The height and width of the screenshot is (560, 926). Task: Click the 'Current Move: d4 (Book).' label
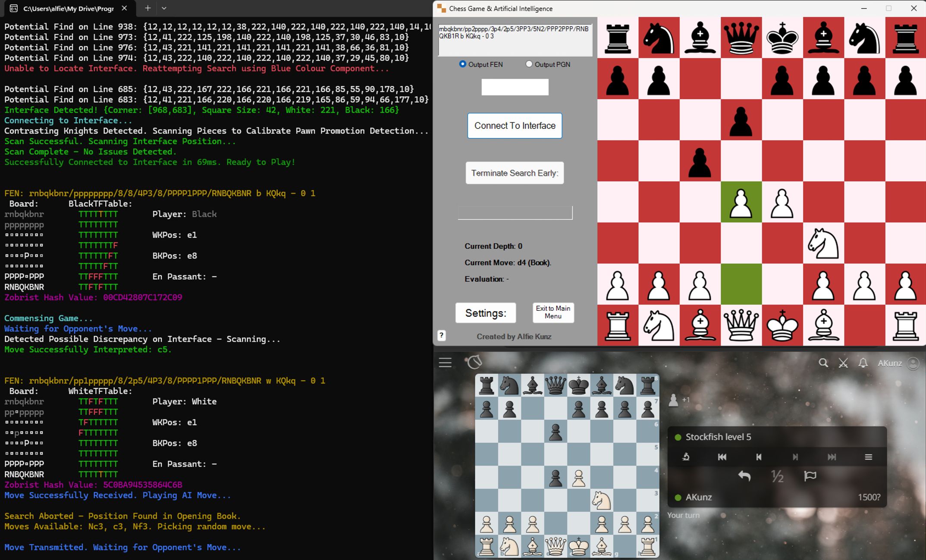point(508,263)
